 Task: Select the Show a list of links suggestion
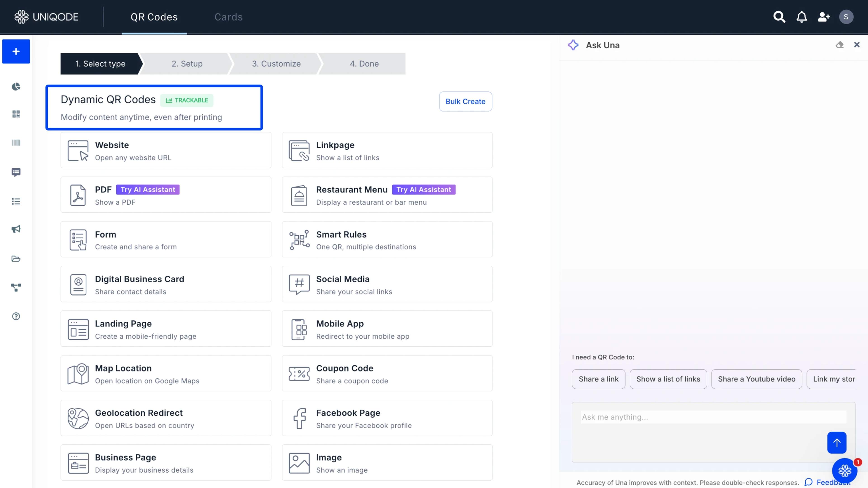[668, 379]
